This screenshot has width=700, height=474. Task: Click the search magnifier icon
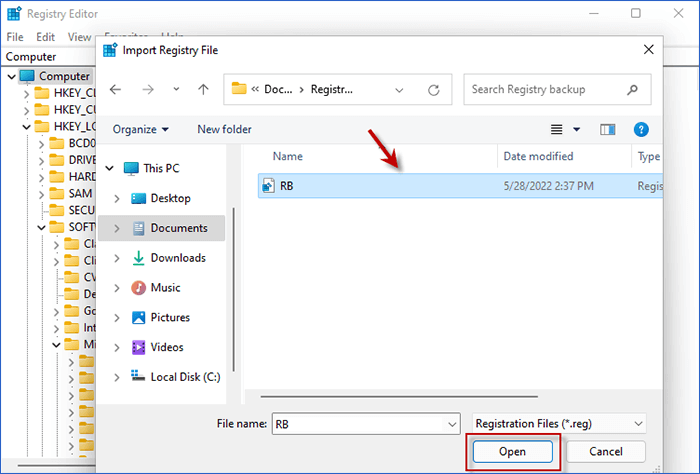click(632, 90)
